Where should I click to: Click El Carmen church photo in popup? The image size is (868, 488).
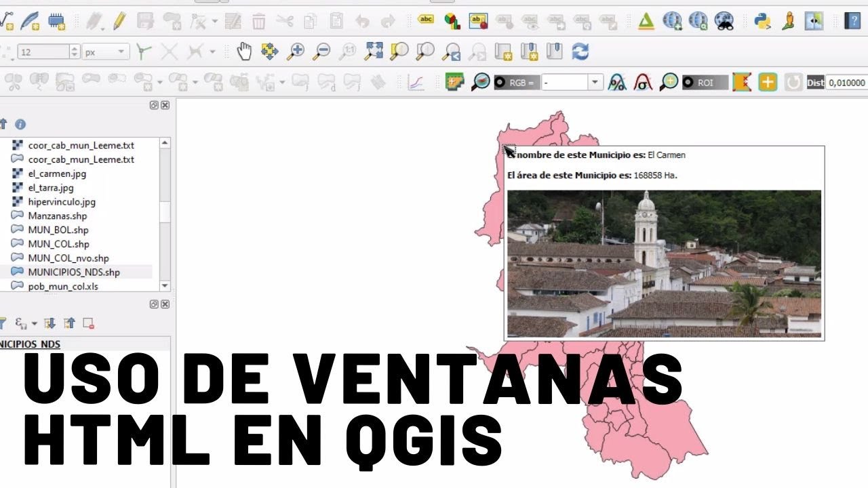664,264
